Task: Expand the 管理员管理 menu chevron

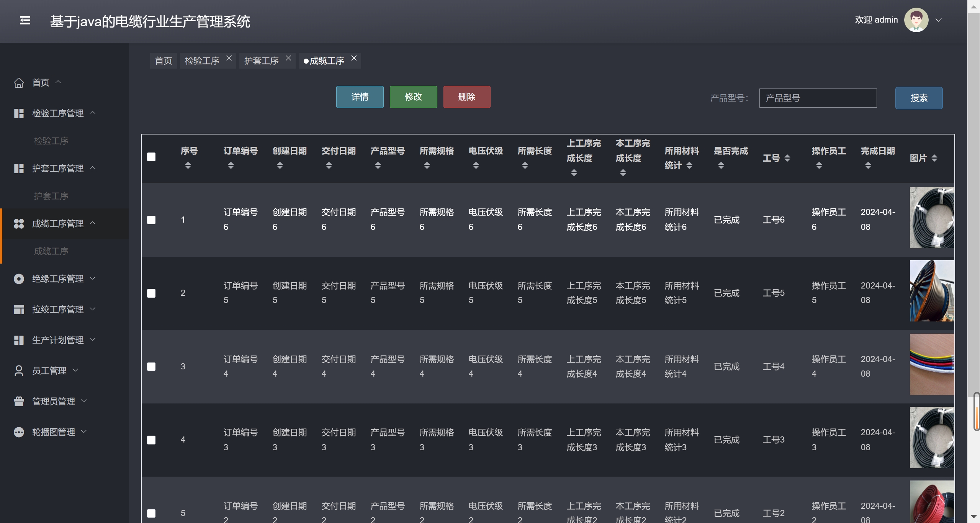Action: coord(84,400)
